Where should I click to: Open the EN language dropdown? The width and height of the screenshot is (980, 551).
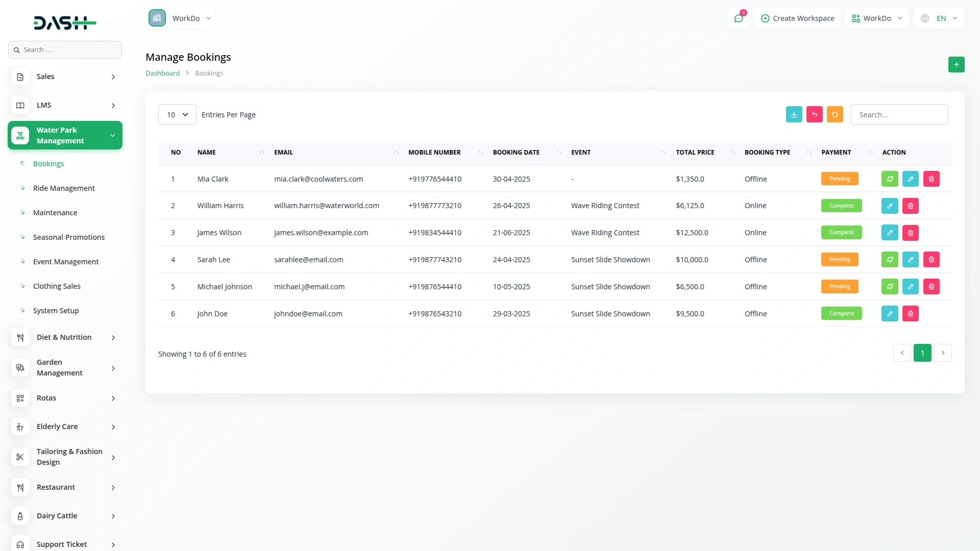tap(940, 18)
